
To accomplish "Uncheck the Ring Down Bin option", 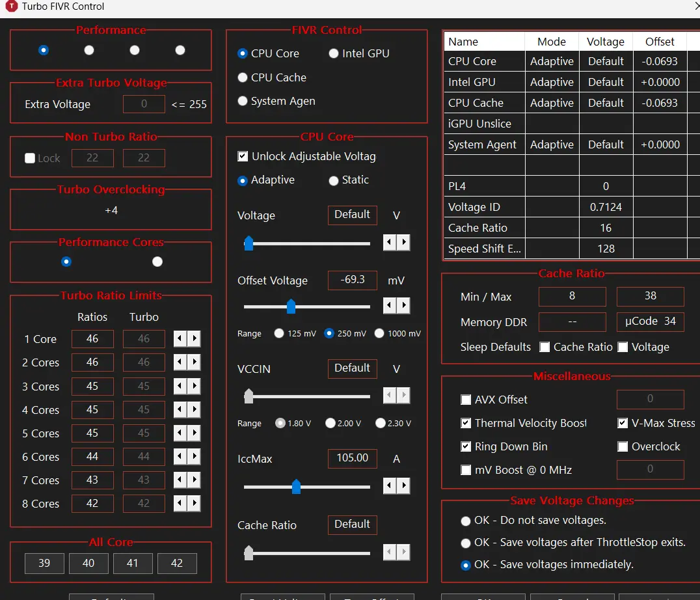I will tap(466, 446).
